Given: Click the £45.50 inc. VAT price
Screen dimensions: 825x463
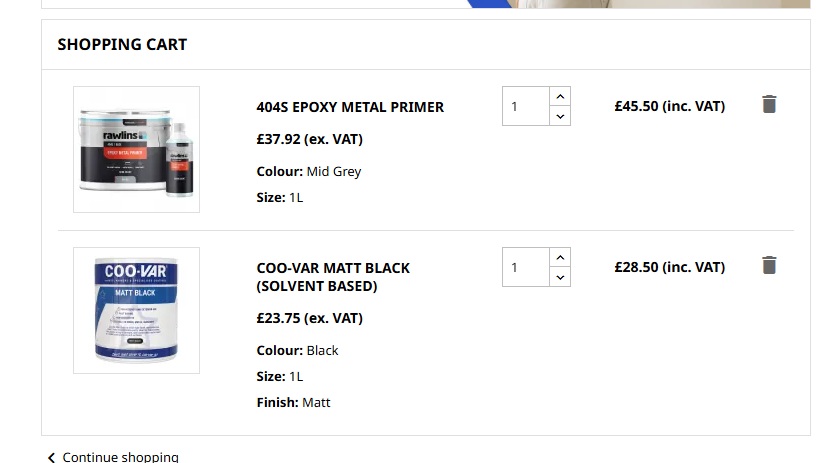Looking at the screenshot, I should tap(669, 106).
